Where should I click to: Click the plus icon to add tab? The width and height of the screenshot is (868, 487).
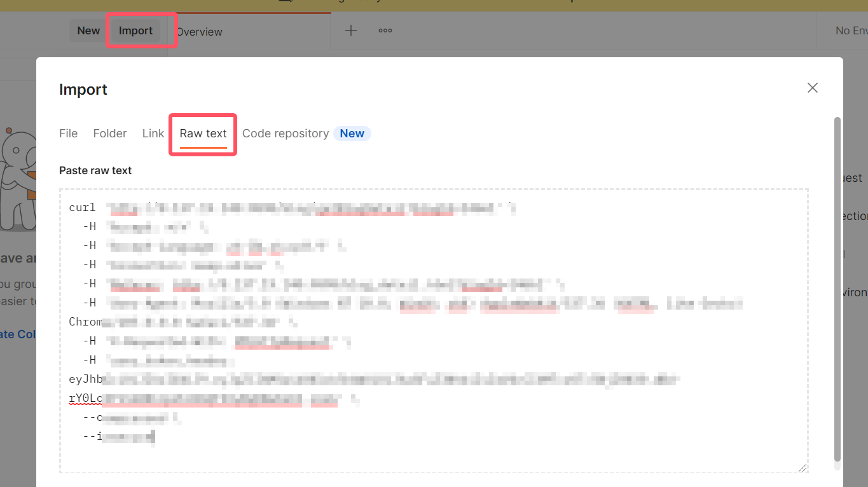coord(351,31)
